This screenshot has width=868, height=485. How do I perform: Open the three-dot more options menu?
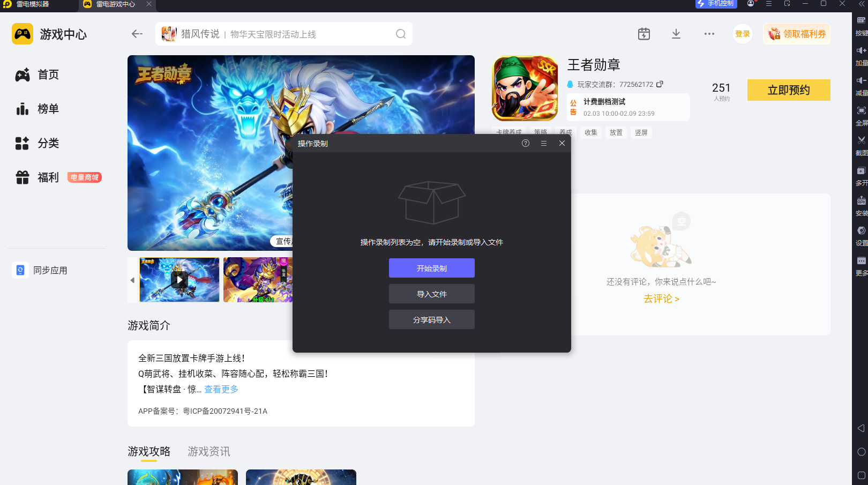coord(709,34)
